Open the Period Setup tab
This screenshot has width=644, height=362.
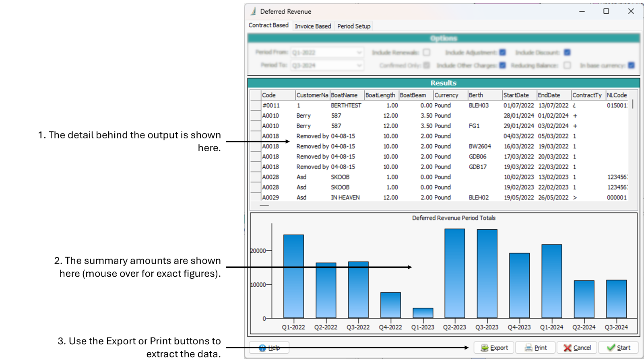(354, 26)
